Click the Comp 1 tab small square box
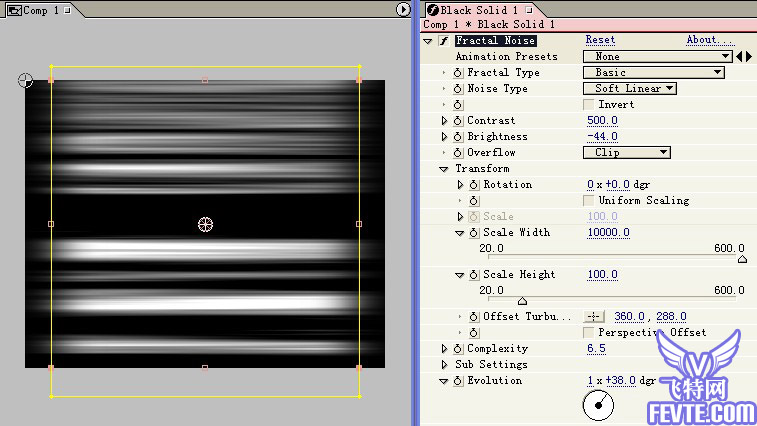The width and height of the screenshot is (757, 426). click(x=68, y=10)
